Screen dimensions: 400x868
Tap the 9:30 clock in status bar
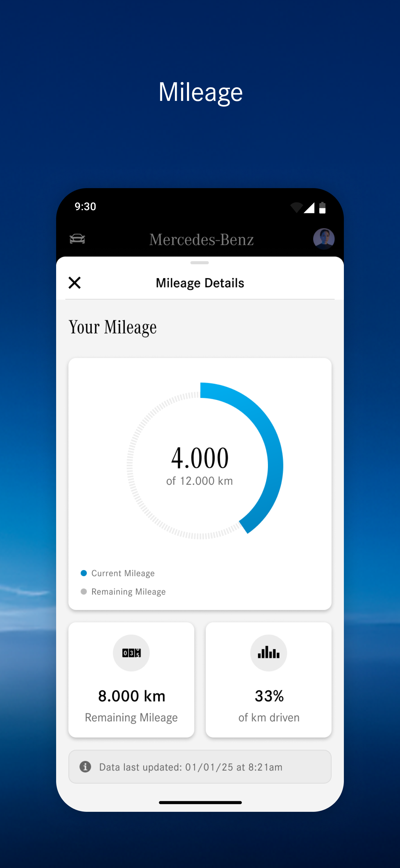point(86,206)
